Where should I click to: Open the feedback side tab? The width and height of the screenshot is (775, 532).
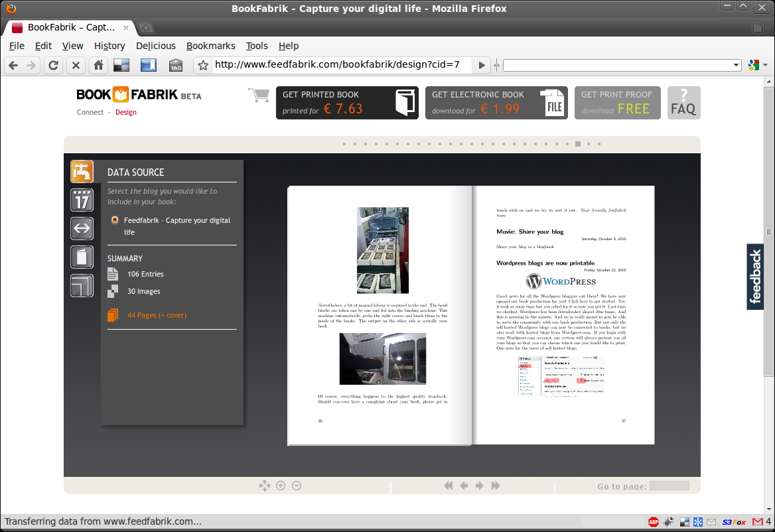click(754, 276)
